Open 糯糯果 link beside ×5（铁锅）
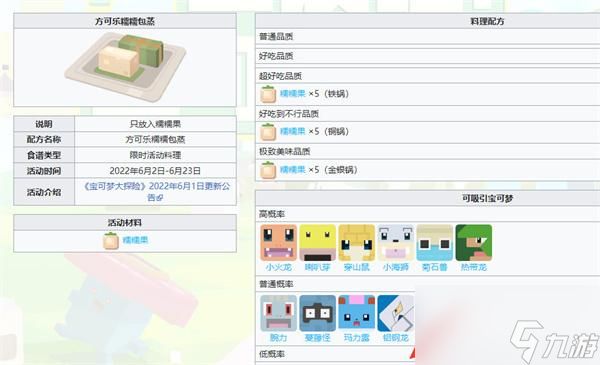Image resolution: width=600 pixels, height=365 pixels. tap(293, 93)
